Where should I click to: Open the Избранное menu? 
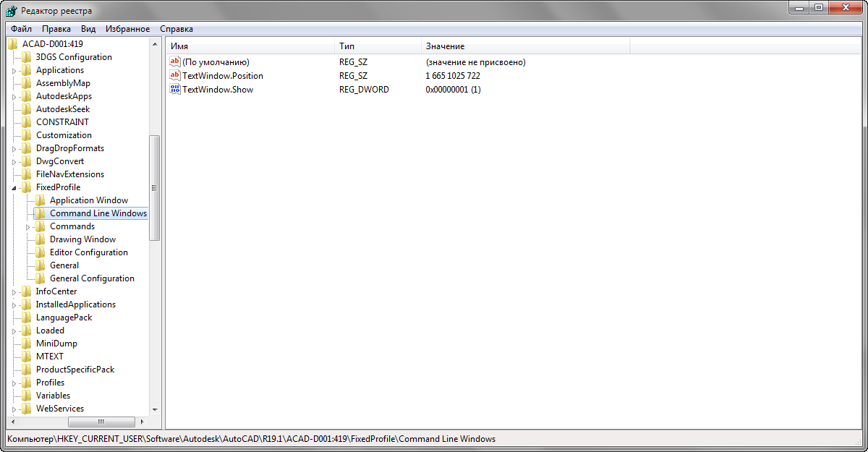pyautogui.click(x=127, y=29)
